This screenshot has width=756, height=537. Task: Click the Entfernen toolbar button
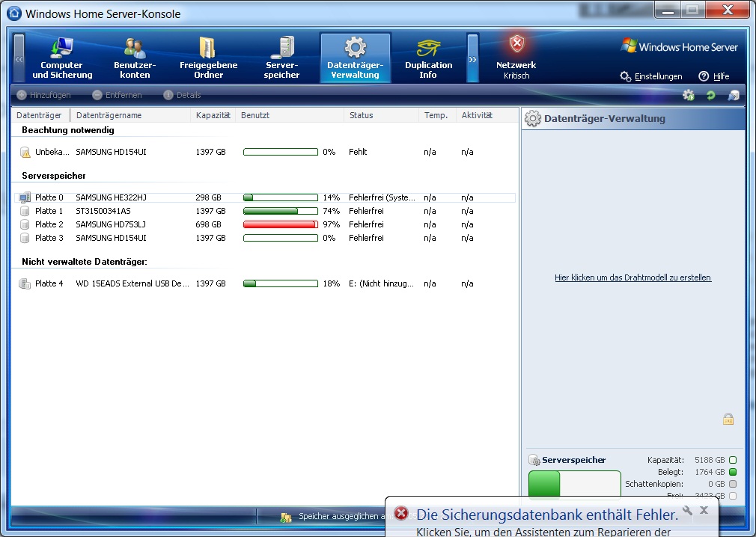118,95
